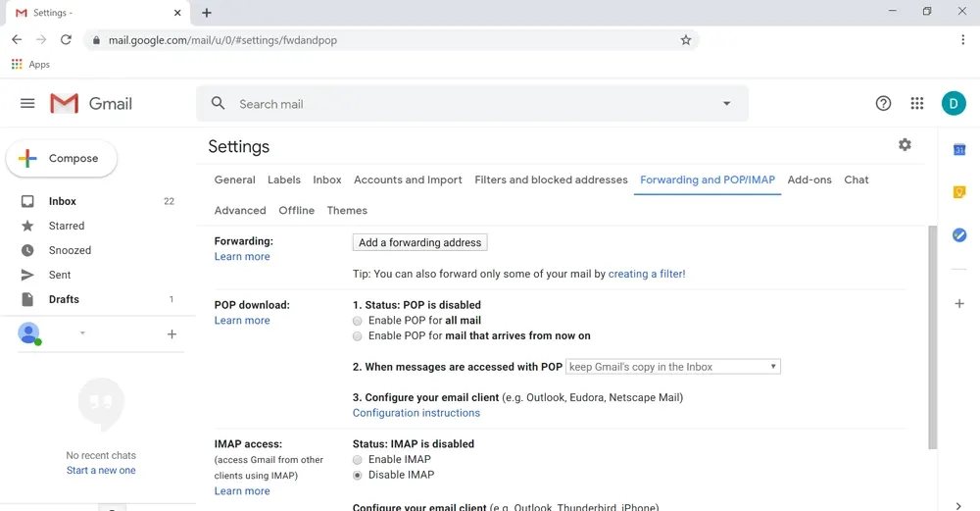This screenshot has width=980, height=511.
Task: Click the browser address bar
Action: [391, 40]
